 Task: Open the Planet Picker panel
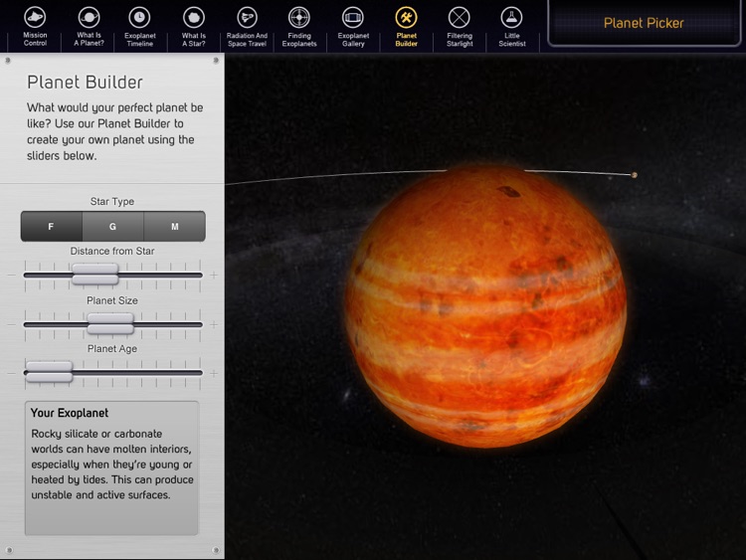pyautogui.click(x=644, y=23)
